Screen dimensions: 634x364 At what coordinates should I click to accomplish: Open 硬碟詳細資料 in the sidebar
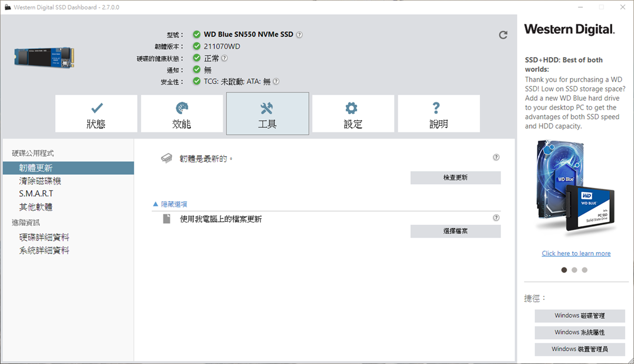(x=44, y=237)
